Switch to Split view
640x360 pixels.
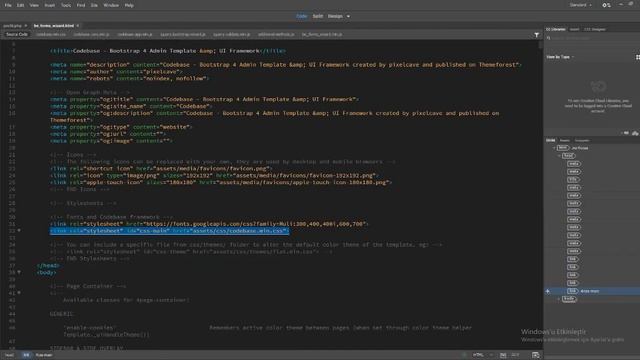click(x=318, y=16)
